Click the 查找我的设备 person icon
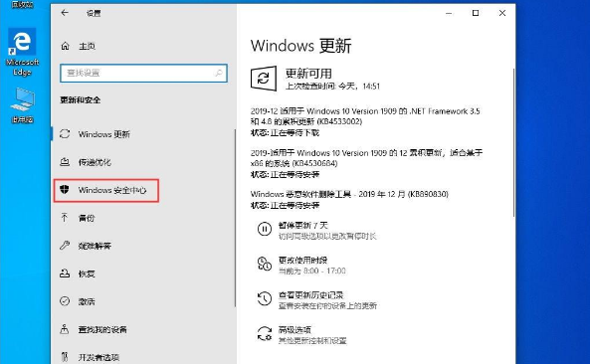The image size is (590, 364). [65, 329]
